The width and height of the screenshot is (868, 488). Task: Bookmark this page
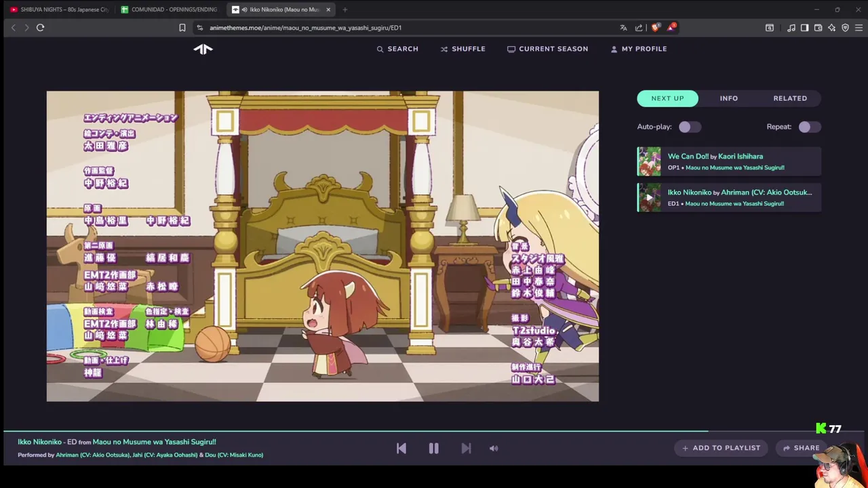[x=182, y=28]
